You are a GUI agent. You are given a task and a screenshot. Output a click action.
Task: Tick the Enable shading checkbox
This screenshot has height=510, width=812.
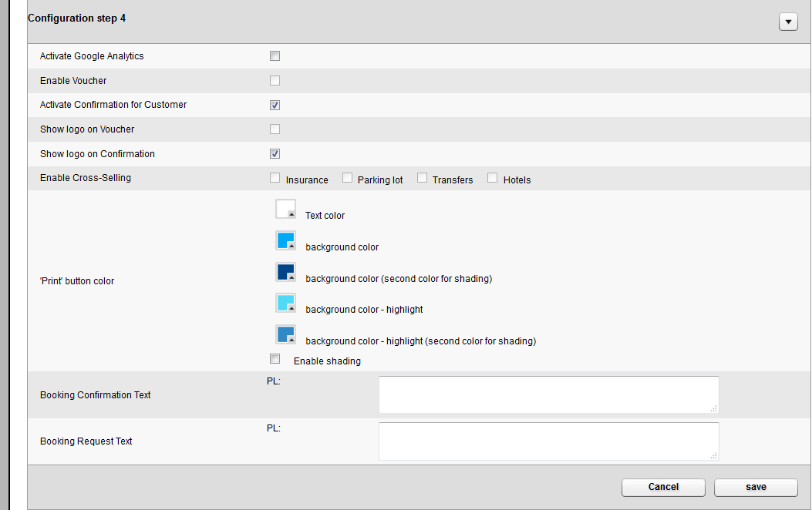(275, 359)
